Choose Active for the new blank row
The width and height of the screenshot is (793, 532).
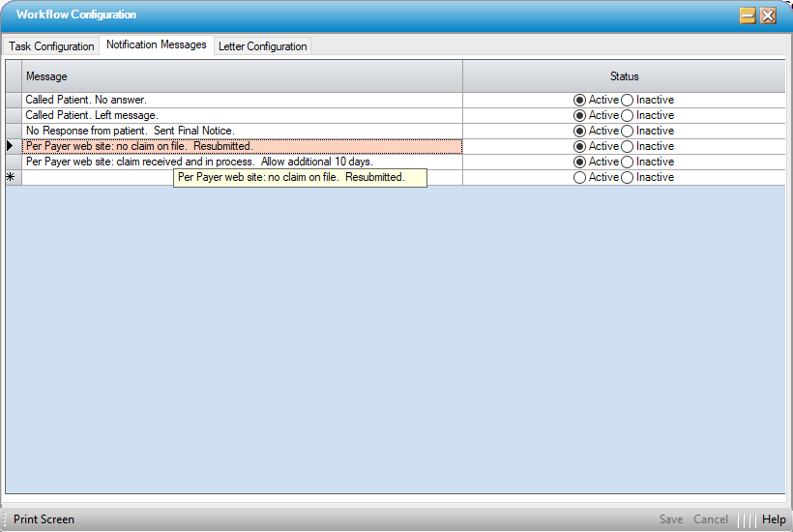tap(580, 178)
